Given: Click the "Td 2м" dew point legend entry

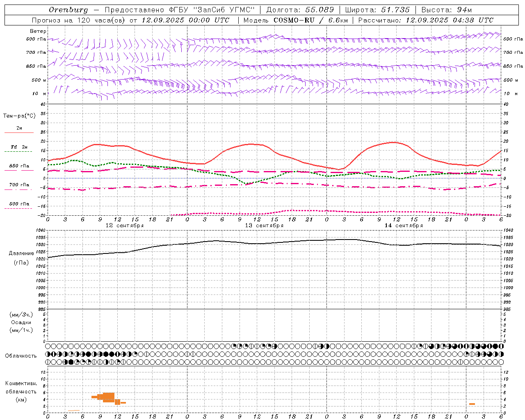Looking at the screenshot, I should (19, 147).
